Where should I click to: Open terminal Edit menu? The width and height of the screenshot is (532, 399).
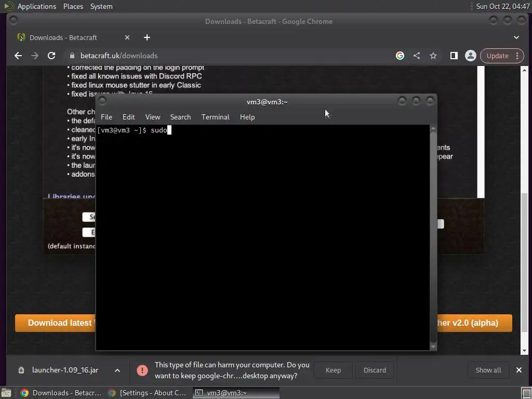(x=129, y=117)
